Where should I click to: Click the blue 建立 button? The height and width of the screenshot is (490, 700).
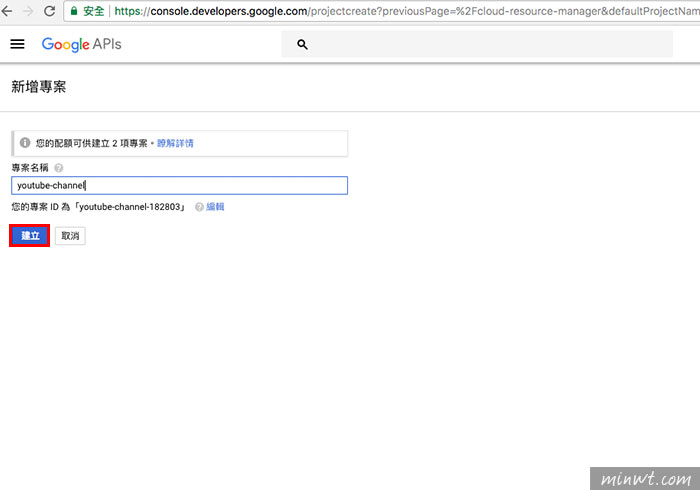(x=30, y=236)
